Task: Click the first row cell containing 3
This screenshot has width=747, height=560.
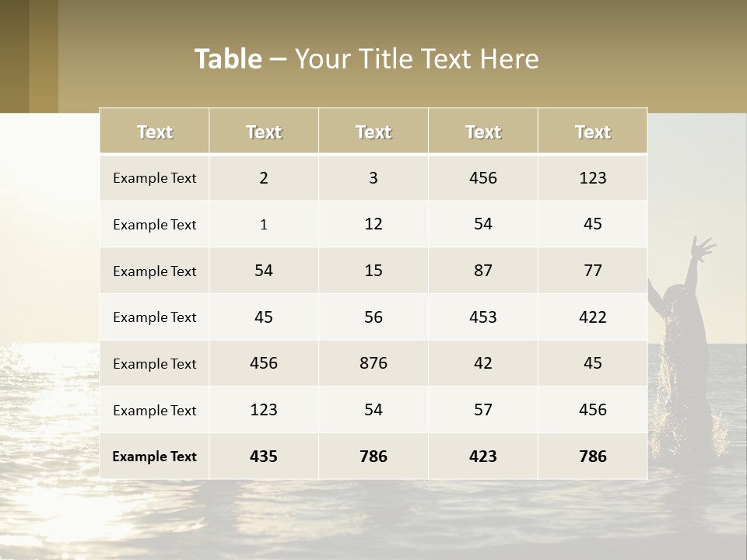Action: point(373,178)
